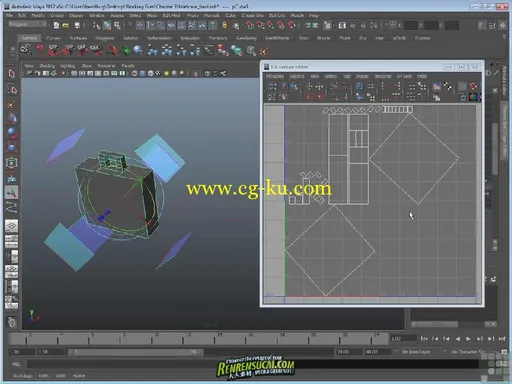Click the Save Scene disk icon
512x384 pixels.
pyautogui.click(x=77, y=25)
